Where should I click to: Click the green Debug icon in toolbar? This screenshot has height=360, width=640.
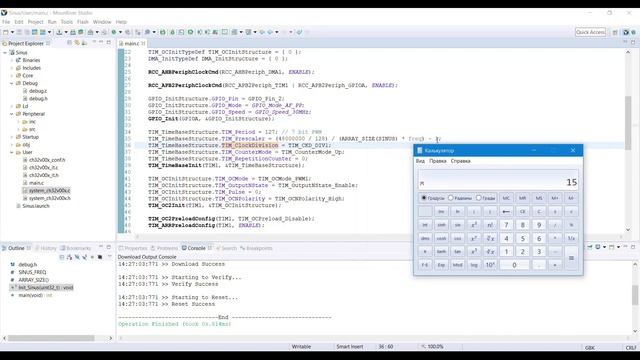(x=114, y=32)
